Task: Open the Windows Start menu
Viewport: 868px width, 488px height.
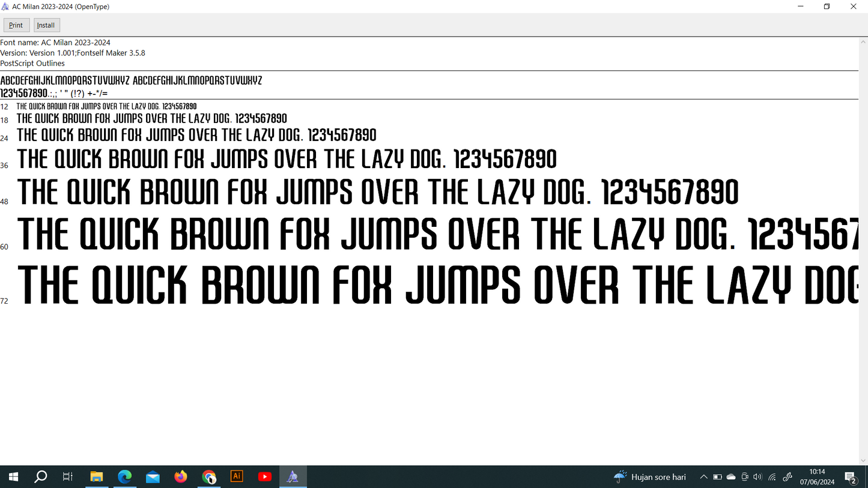Action: [13, 477]
